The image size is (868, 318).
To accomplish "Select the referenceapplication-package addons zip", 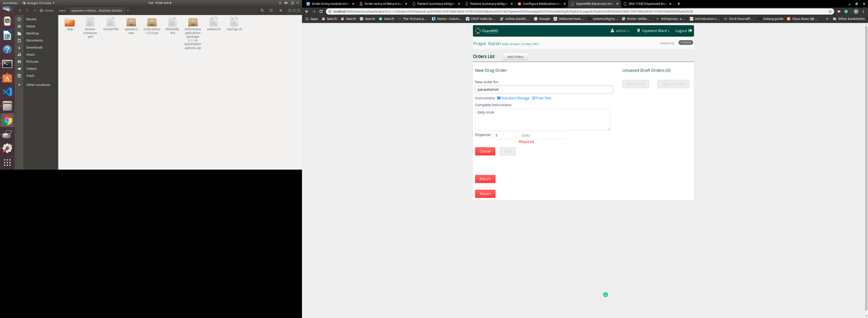I will pyautogui.click(x=193, y=34).
